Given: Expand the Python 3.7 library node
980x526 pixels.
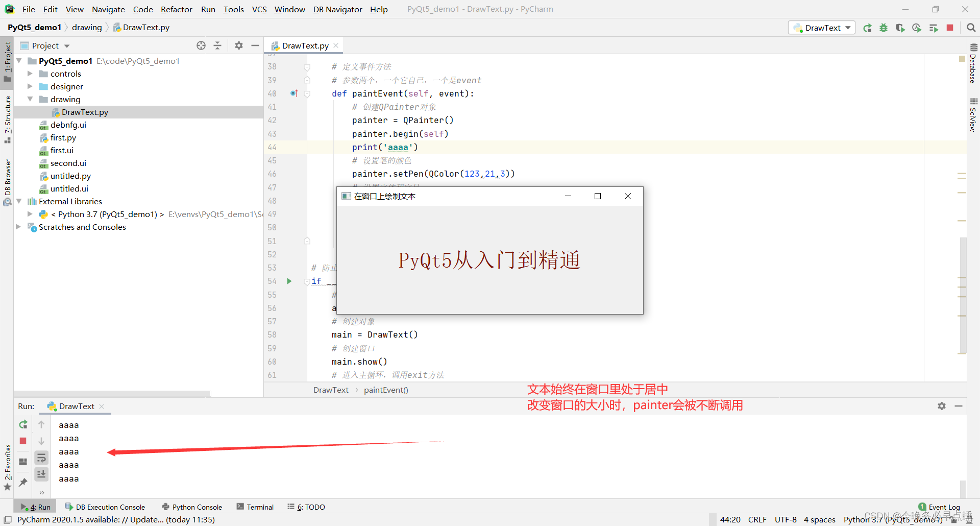Looking at the screenshot, I should (x=30, y=214).
